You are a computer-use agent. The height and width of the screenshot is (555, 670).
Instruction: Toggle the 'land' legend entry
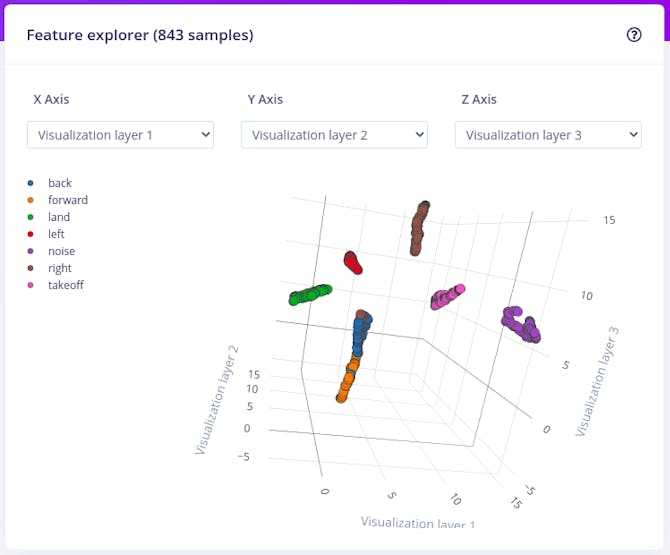click(59, 217)
